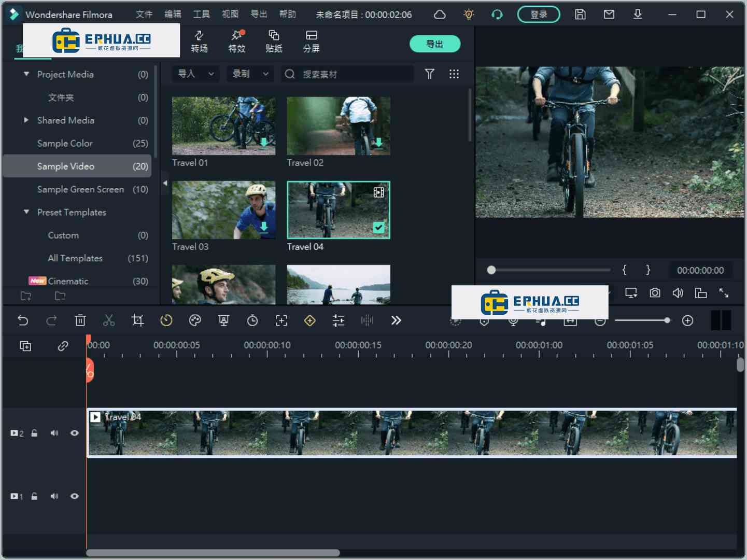Open the 导入 import dropdown

195,74
